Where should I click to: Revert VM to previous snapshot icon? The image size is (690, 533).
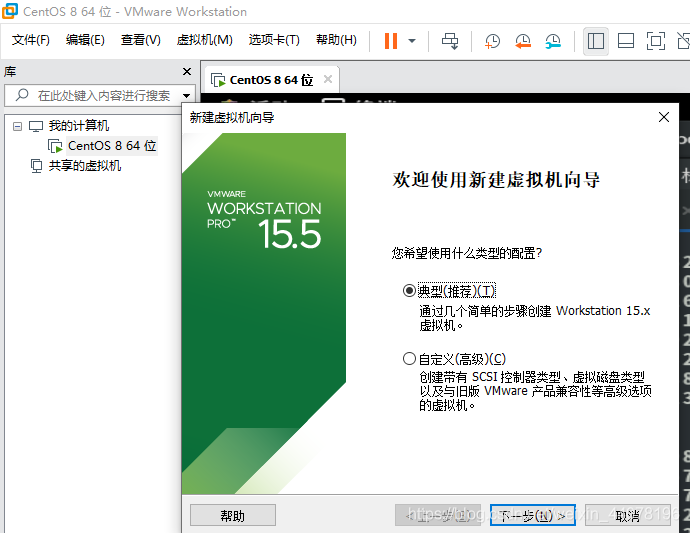coord(523,41)
